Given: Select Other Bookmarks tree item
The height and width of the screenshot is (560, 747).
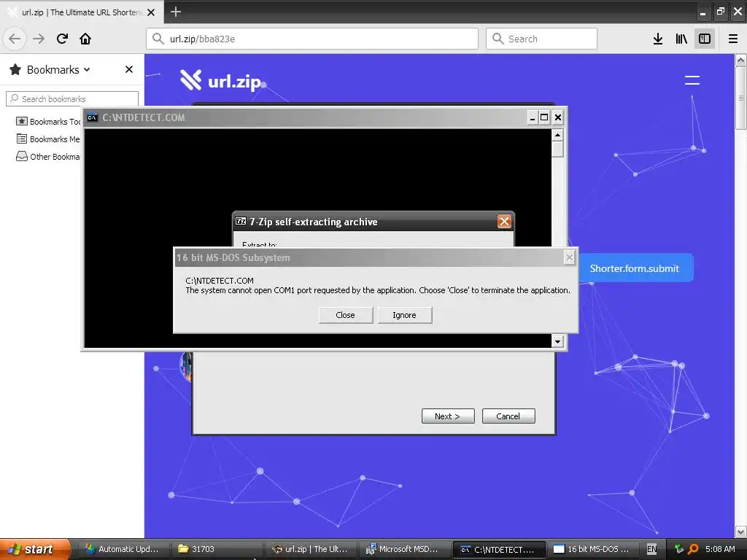Looking at the screenshot, I should pos(48,157).
